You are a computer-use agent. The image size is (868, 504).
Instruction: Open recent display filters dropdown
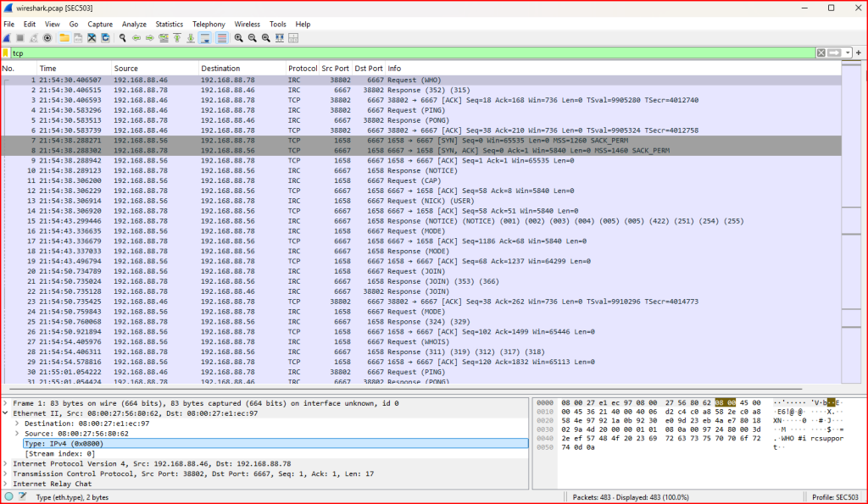pyautogui.click(x=848, y=53)
